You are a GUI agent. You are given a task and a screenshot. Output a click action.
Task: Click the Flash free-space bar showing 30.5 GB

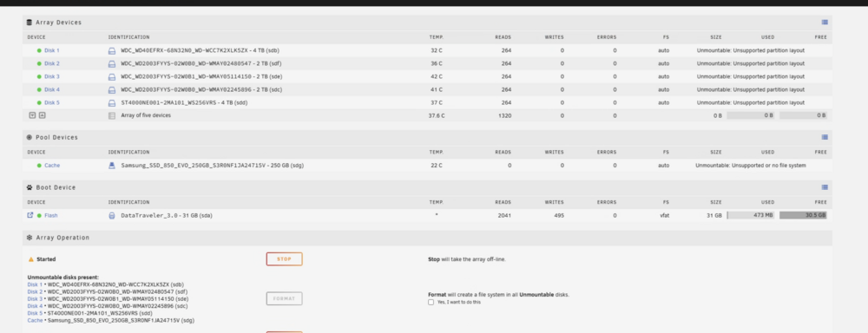point(803,216)
